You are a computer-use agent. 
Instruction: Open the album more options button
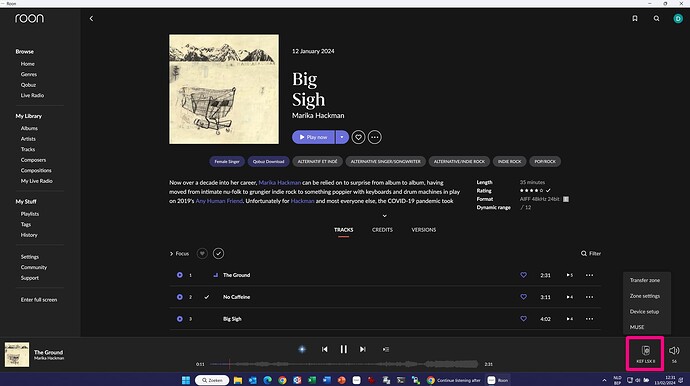pyautogui.click(x=374, y=137)
